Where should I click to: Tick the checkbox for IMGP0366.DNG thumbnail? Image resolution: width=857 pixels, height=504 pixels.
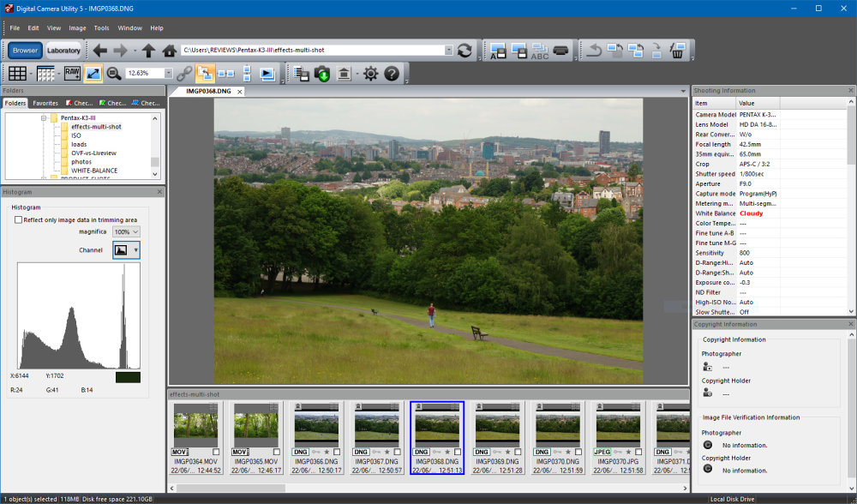(337, 452)
